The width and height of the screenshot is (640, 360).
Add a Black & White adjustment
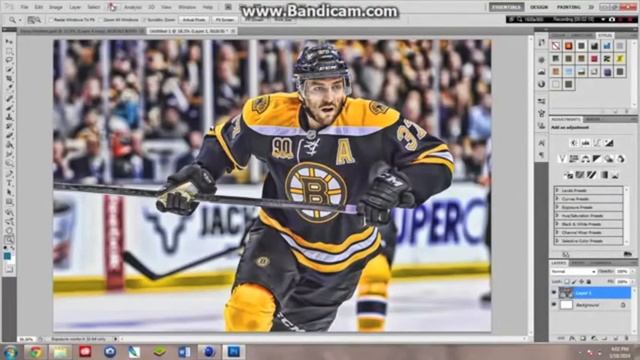(597, 159)
